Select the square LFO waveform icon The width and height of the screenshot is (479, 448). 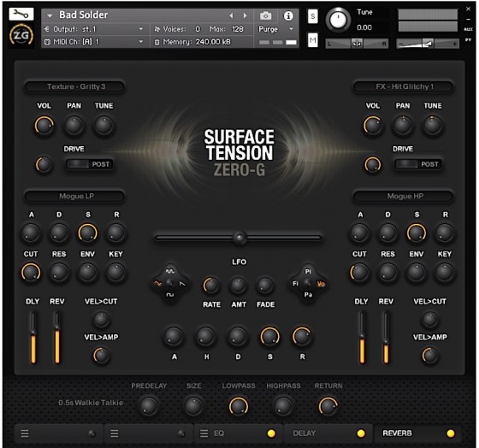(x=170, y=295)
